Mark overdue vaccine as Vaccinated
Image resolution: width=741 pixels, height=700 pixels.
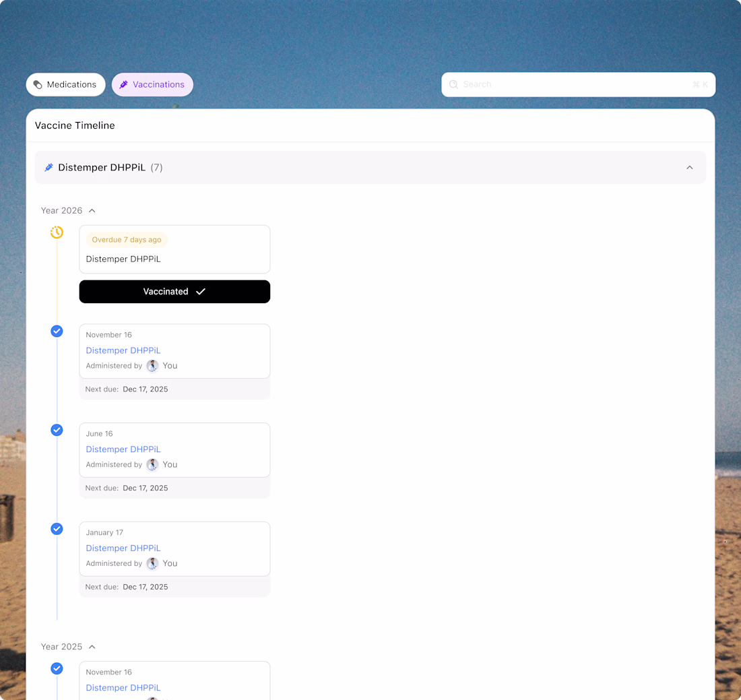click(x=174, y=292)
